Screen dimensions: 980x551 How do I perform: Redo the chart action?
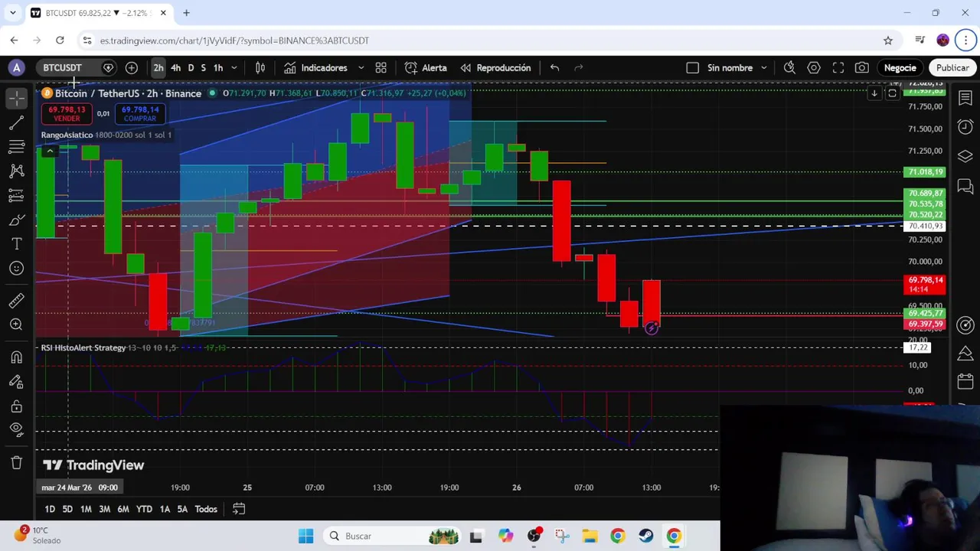(x=579, y=68)
